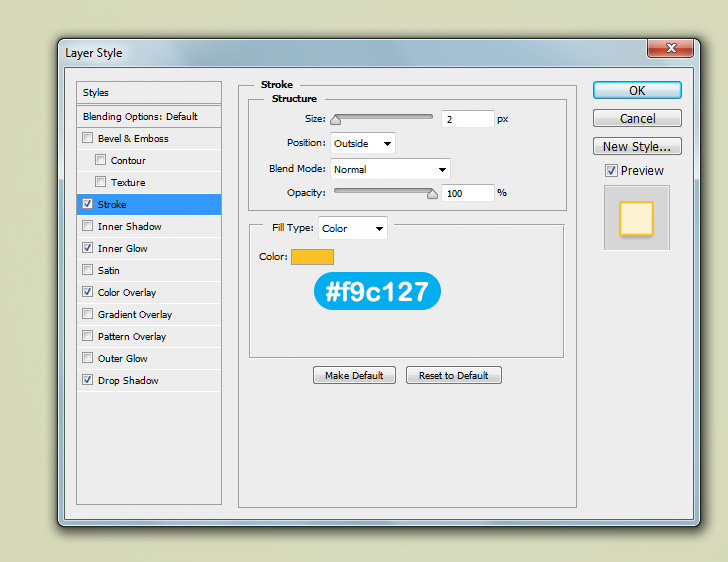The image size is (728, 562).
Task: Tick the Contour checkbox
Action: (100, 160)
